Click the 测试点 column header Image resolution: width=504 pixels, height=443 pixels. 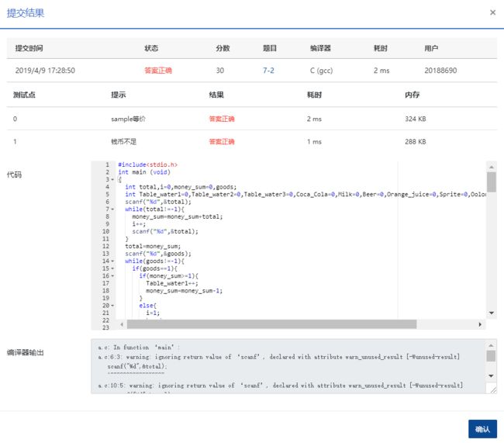[x=24, y=95]
